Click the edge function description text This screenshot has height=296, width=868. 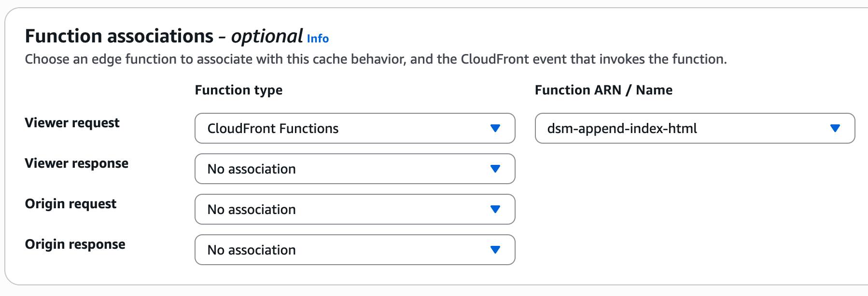pyautogui.click(x=376, y=59)
